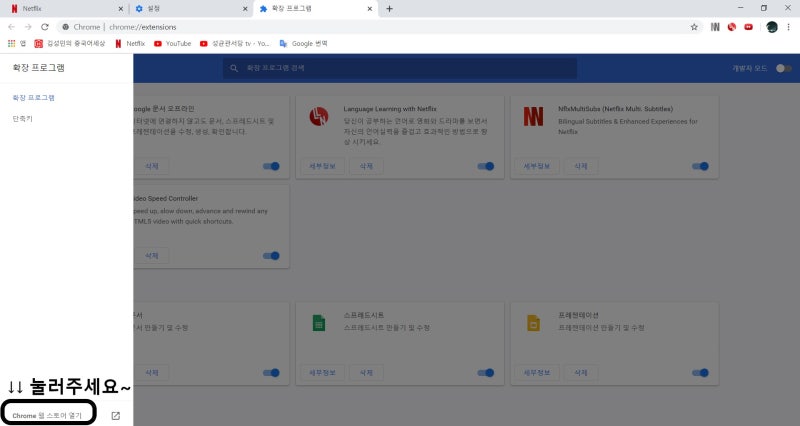
Task: Click the Video Speed Controller title text
Action: [166, 198]
